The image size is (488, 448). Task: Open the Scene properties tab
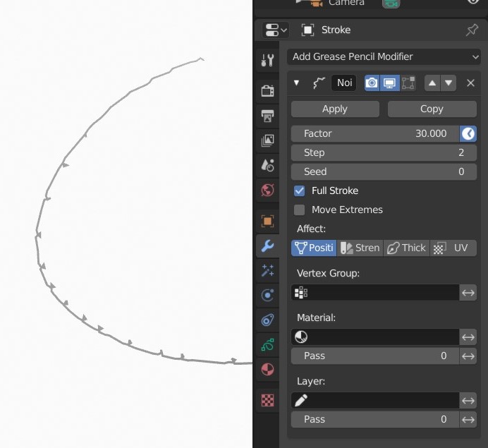267,165
